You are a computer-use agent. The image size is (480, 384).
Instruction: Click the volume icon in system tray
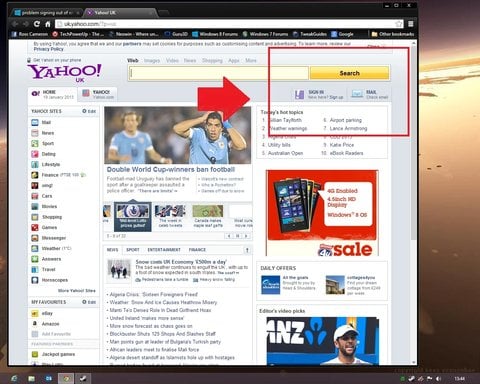(439, 379)
